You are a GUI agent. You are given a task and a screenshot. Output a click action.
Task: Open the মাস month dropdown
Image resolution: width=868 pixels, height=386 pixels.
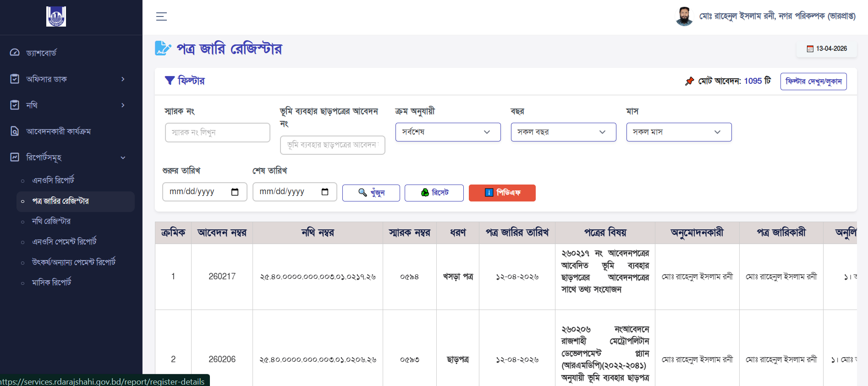coord(679,132)
